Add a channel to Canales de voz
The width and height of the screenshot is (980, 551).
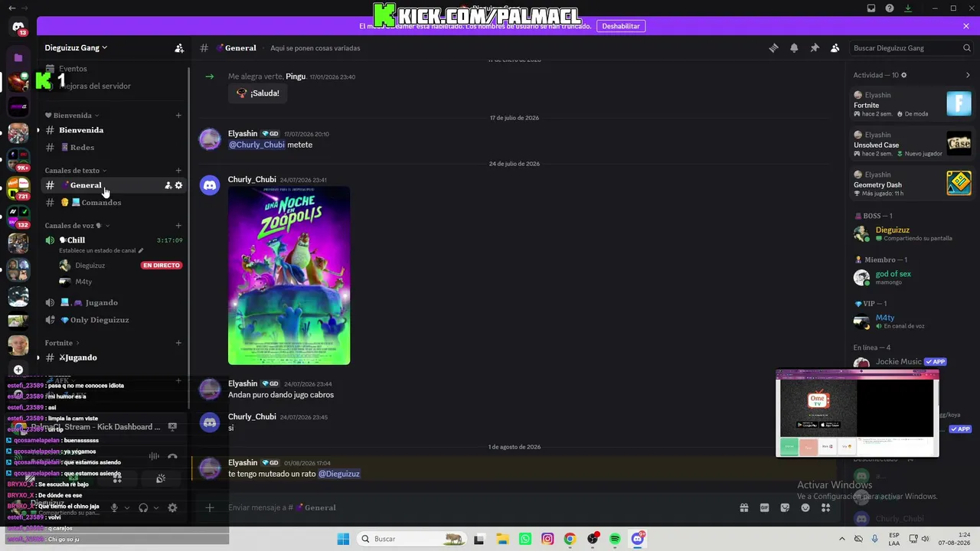coord(178,225)
